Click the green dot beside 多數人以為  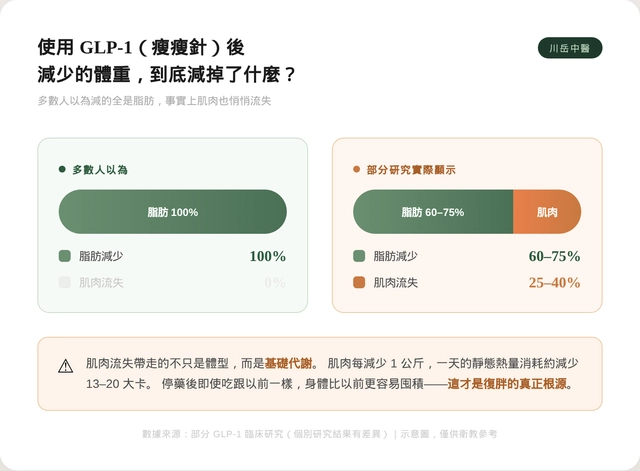(x=62, y=170)
